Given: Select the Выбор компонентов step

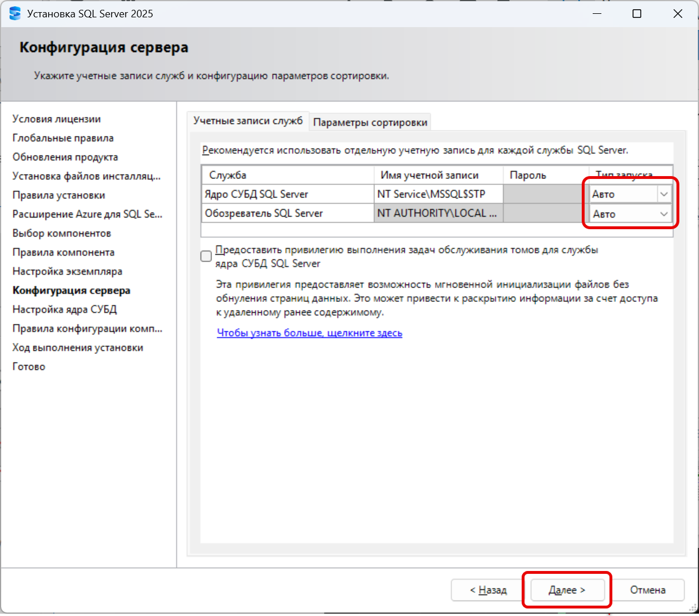Looking at the screenshot, I should coord(62,233).
